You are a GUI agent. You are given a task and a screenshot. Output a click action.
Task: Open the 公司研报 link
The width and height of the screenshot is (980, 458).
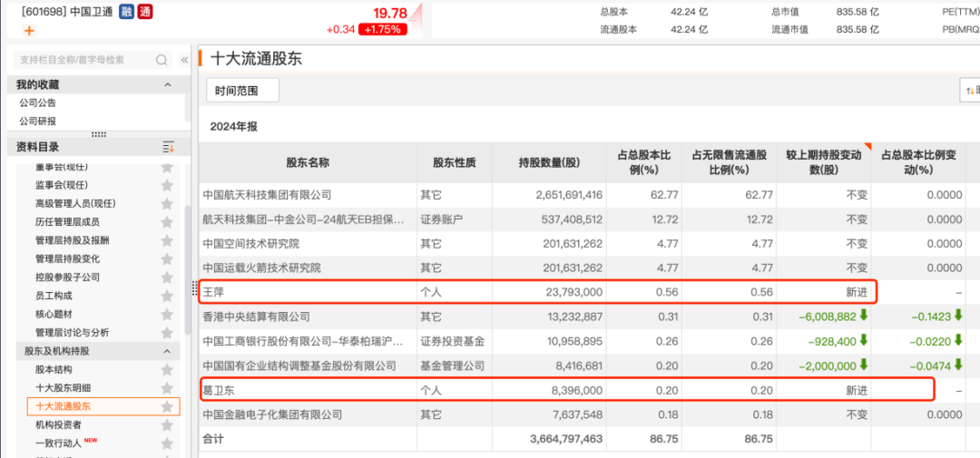[x=37, y=121]
